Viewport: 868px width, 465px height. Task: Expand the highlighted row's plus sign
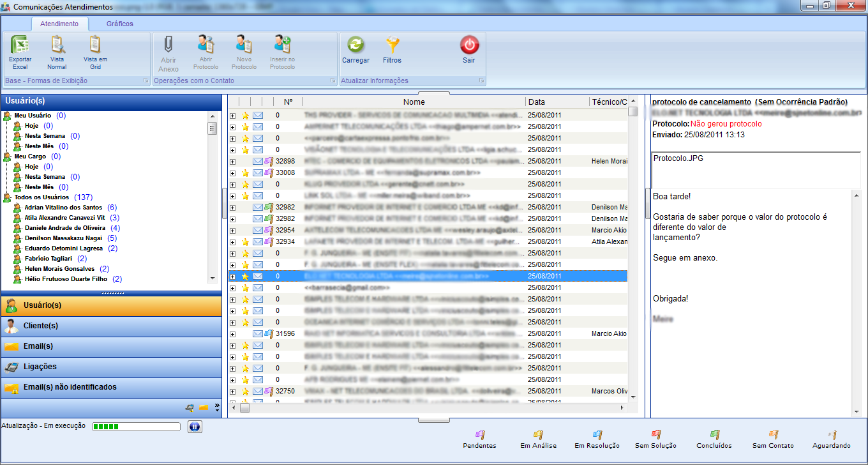233,277
